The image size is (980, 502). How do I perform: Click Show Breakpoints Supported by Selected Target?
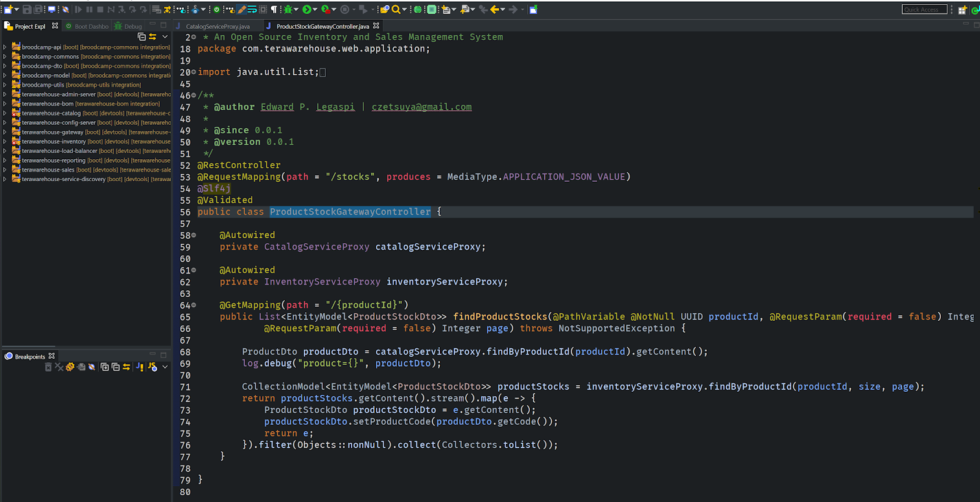70,367
